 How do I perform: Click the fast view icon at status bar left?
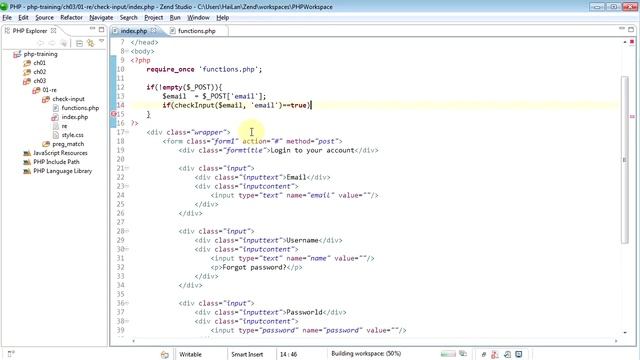11,354
